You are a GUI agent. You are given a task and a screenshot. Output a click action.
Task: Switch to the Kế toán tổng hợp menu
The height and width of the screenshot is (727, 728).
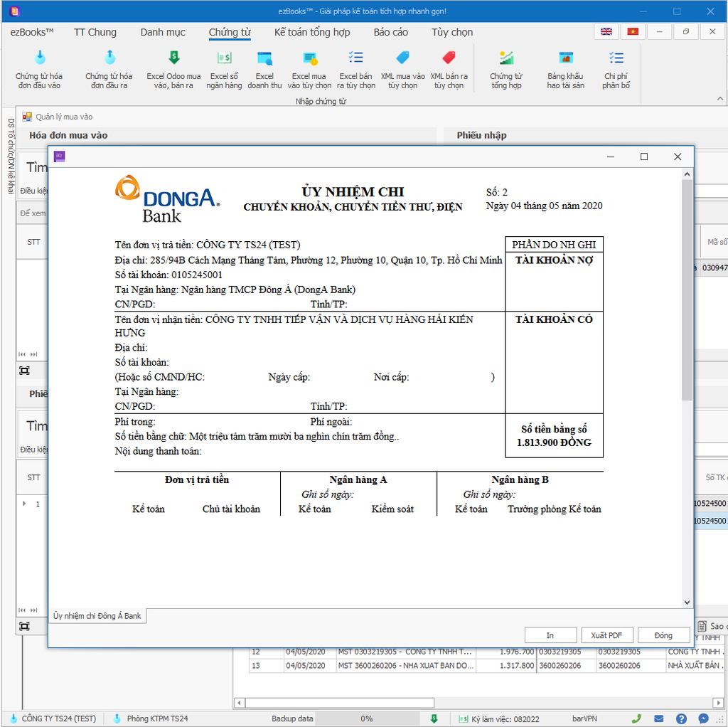click(x=313, y=32)
